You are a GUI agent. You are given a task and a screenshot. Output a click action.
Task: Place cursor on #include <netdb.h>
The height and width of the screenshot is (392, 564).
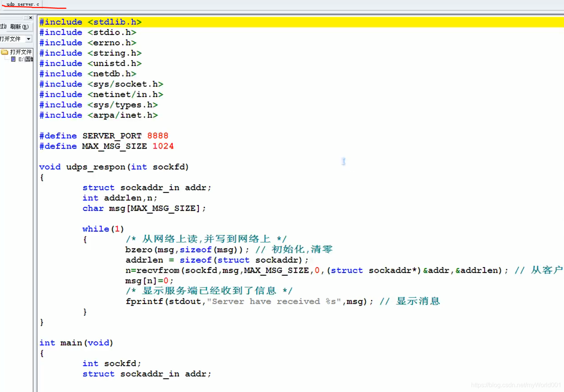tap(88, 74)
